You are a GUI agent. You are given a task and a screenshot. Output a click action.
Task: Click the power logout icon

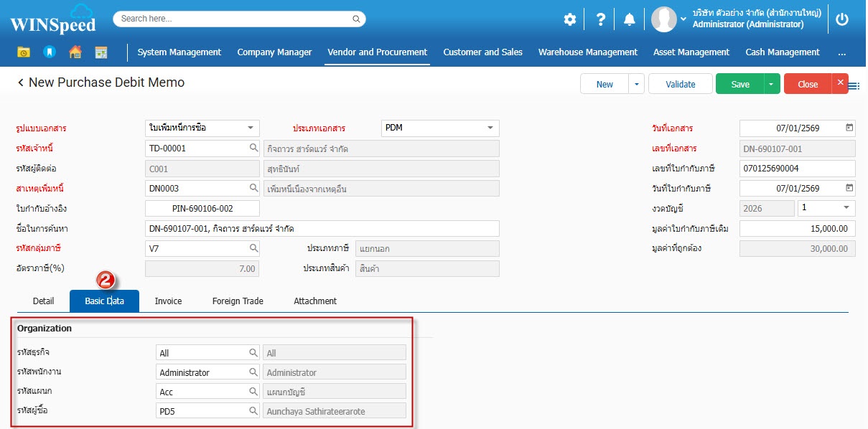842,19
